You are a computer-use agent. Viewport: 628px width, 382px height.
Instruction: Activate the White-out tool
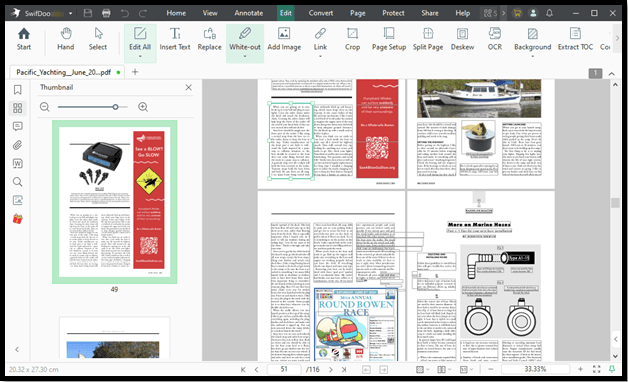245,39
